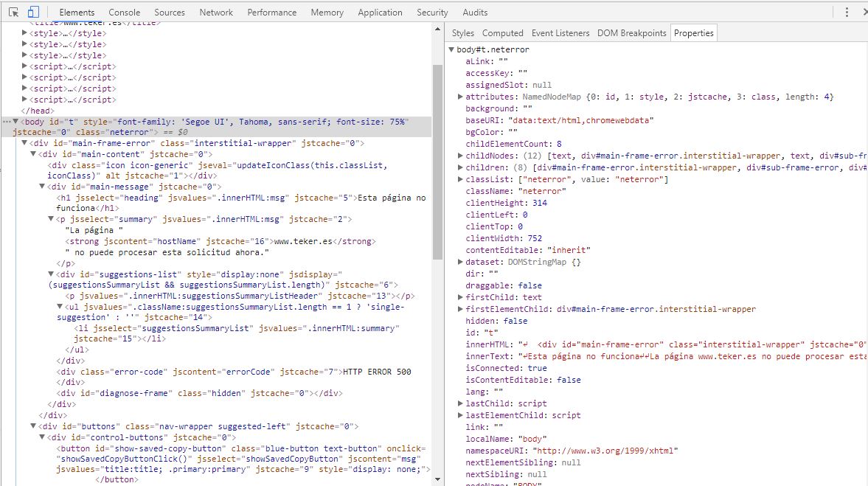
Task: Show the Styles sidebar pane
Action: [463, 33]
